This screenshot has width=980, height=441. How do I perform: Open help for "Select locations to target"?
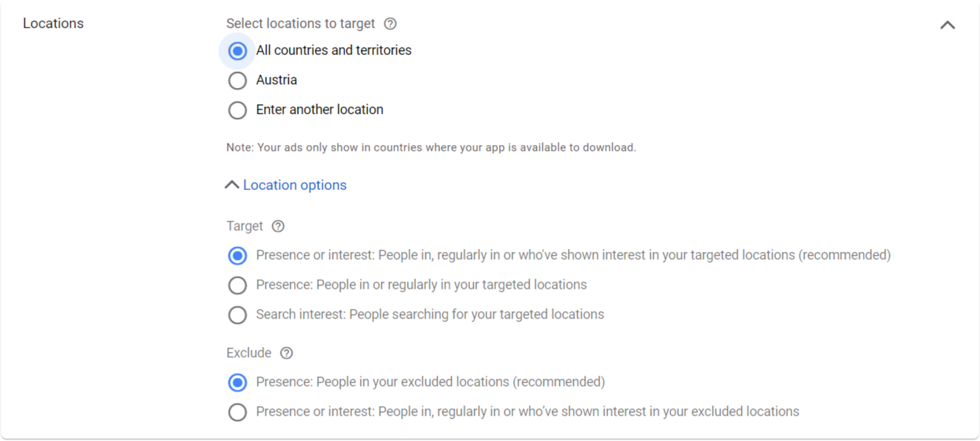[390, 23]
